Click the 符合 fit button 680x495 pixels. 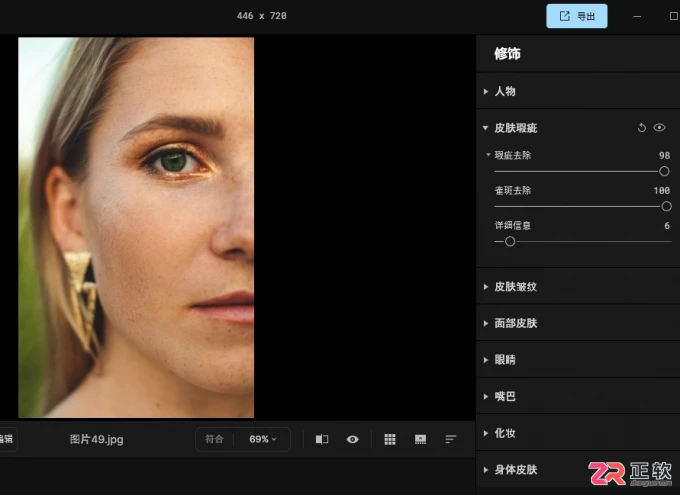click(x=214, y=439)
